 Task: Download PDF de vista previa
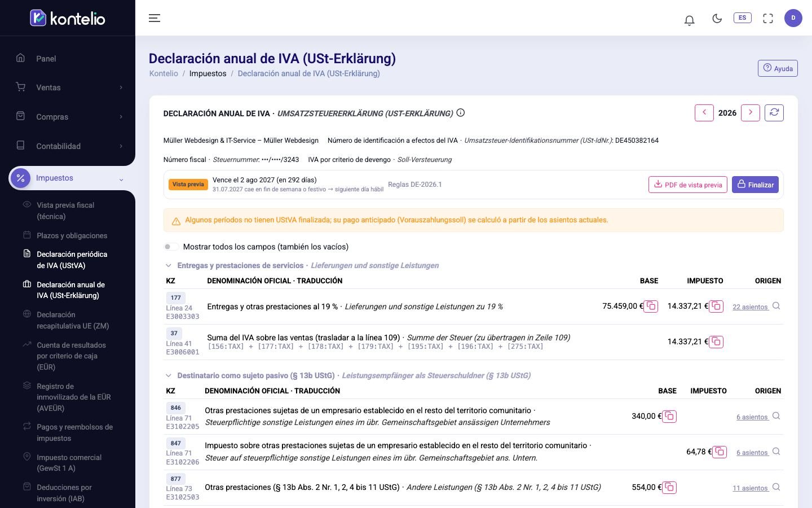point(688,185)
